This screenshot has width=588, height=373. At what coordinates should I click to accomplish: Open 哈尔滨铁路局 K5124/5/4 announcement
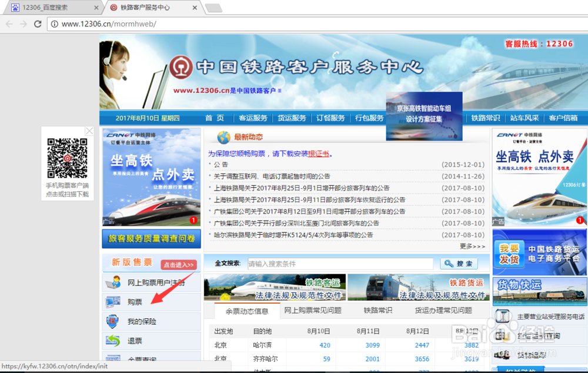(x=293, y=235)
